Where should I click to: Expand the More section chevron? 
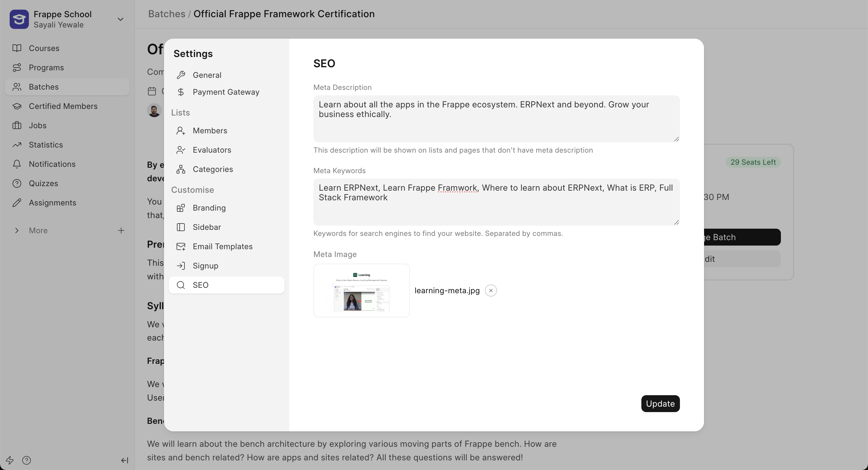17,230
